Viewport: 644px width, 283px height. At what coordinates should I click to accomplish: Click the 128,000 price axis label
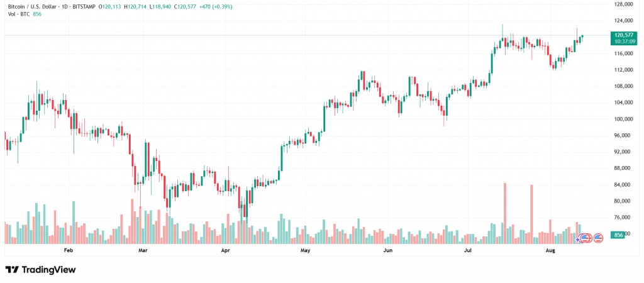623,4
